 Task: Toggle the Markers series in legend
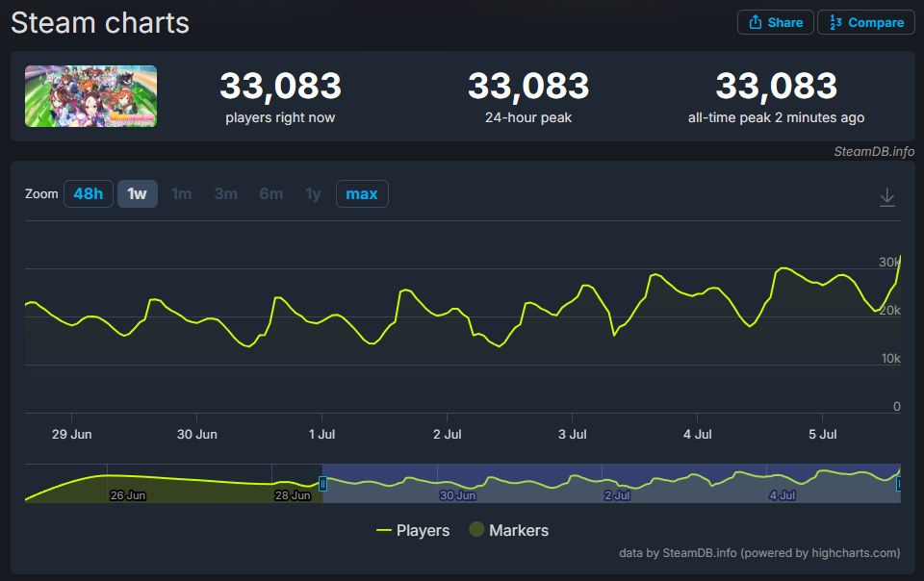pos(509,530)
